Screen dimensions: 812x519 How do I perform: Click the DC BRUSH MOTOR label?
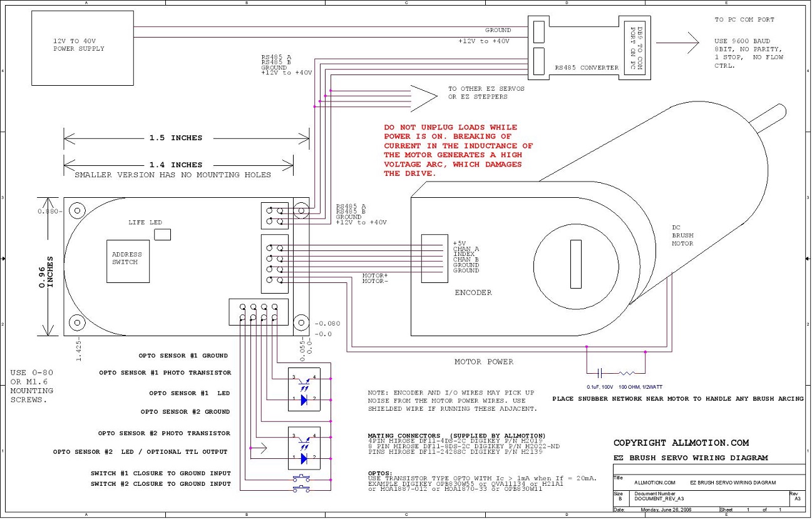pos(683,236)
